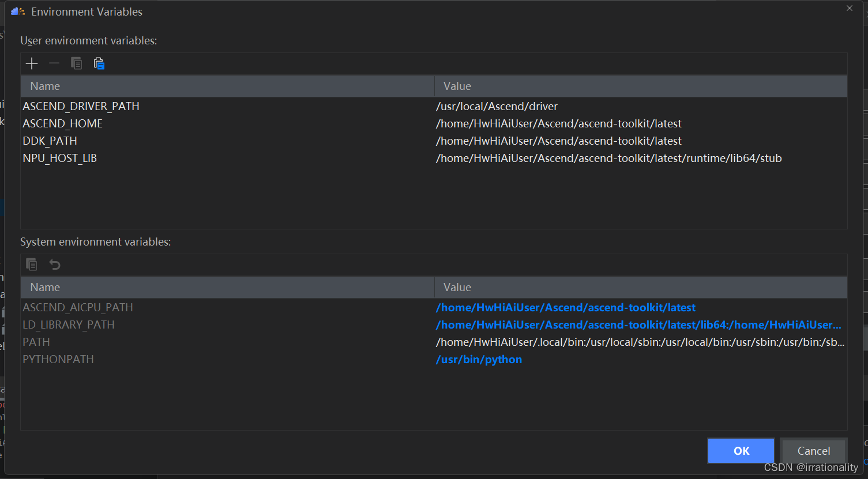
Task: Click the ASCEND_AICPU_PATH blue value
Action: 566,307
